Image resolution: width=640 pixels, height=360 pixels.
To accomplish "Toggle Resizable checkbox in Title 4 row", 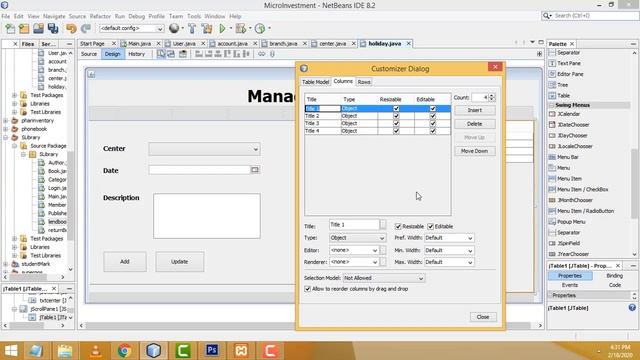I will tap(396, 131).
